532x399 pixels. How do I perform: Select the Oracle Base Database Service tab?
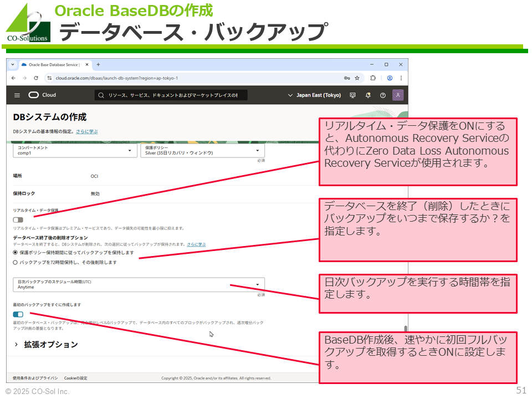coord(54,64)
